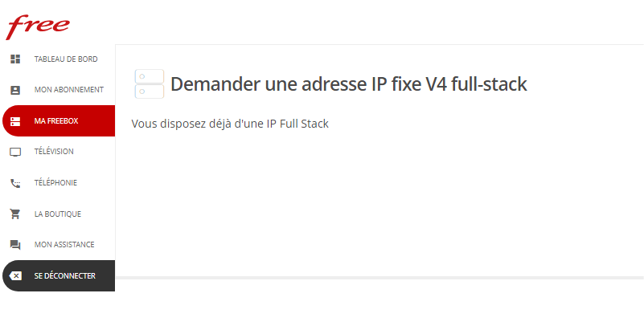Viewport: 644px width, 334px height.
Task: Click the Freebox server icon in sidebar
Action: tap(15, 121)
